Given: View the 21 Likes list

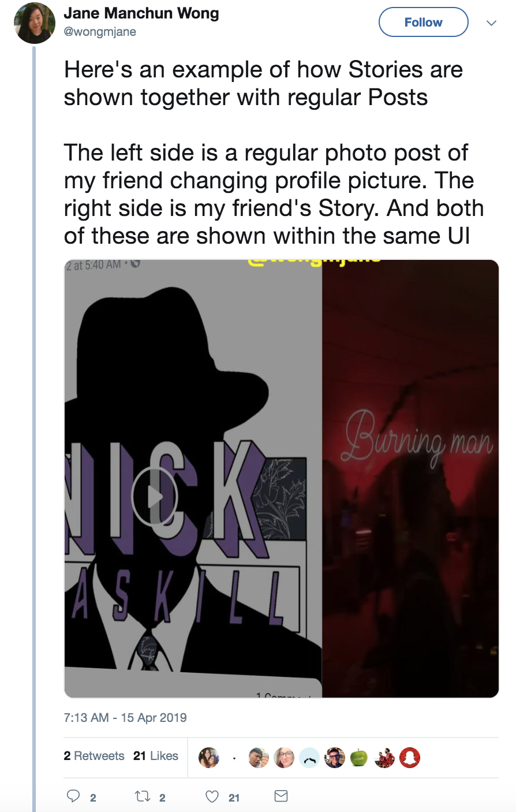Looking at the screenshot, I should click(156, 756).
